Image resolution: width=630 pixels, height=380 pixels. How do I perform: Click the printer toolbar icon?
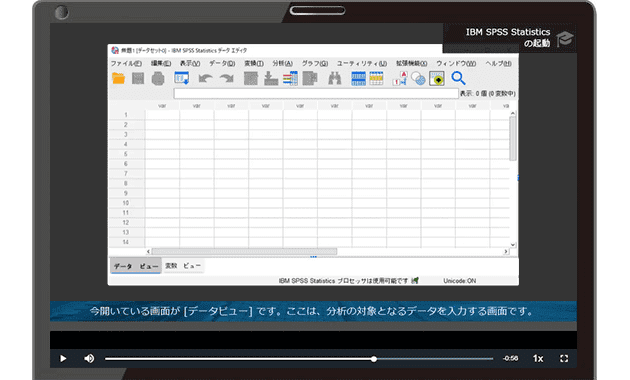(x=158, y=78)
